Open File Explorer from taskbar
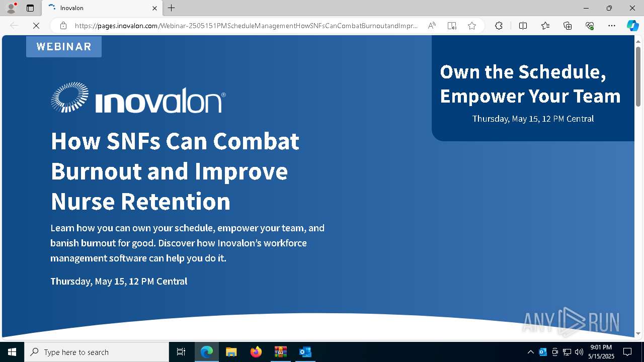Image resolution: width=644 pixels, height=362 pixels. 231,352
